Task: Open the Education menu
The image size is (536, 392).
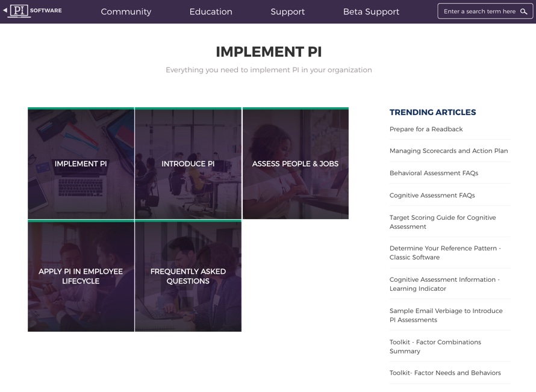Action: click(211, 11)
